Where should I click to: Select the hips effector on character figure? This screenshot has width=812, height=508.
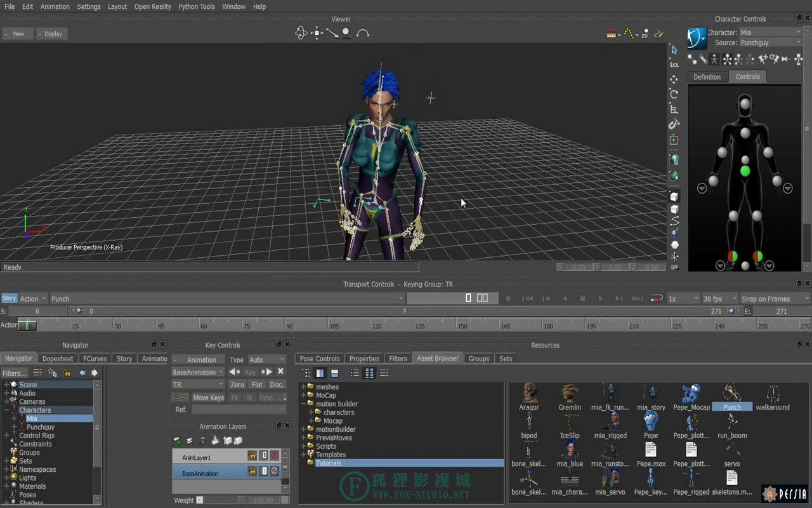tap(745, 171)
